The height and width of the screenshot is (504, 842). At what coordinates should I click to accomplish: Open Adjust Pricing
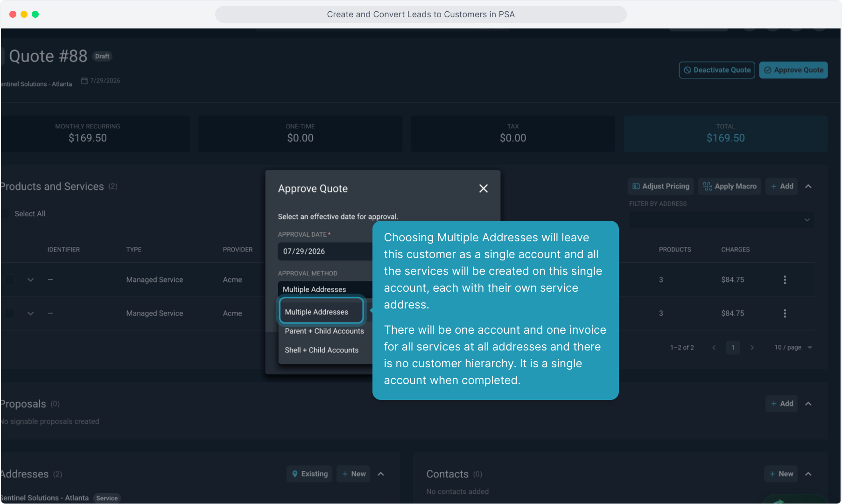tap(660, 186)
